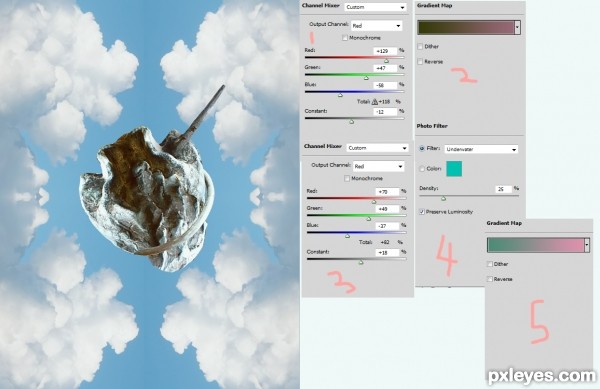
Task: Click the Red slider handle set to +129
Action: point(386,61)
